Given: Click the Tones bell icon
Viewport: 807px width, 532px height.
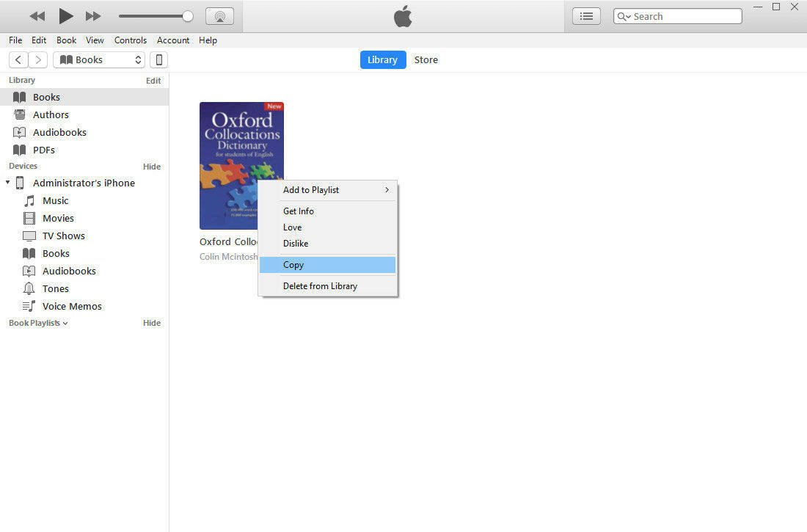Looking at the screenshot, I should pos(29,288).
